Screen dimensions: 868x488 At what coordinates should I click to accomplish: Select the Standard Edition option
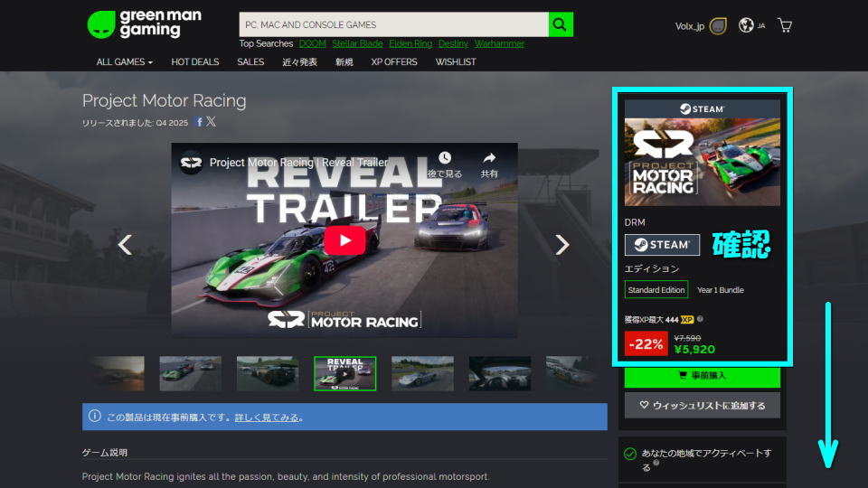click(x=656, y=289)
